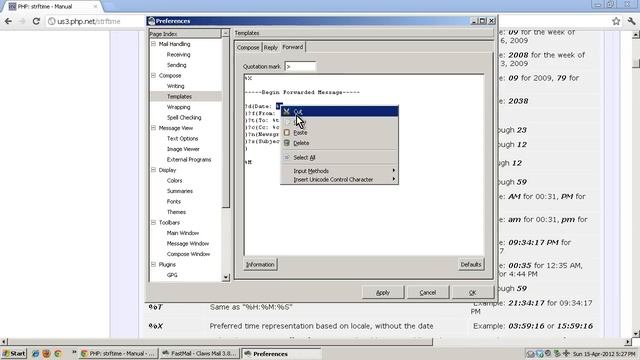
Task: Select Compose Window in the page index
Action: 188,254
